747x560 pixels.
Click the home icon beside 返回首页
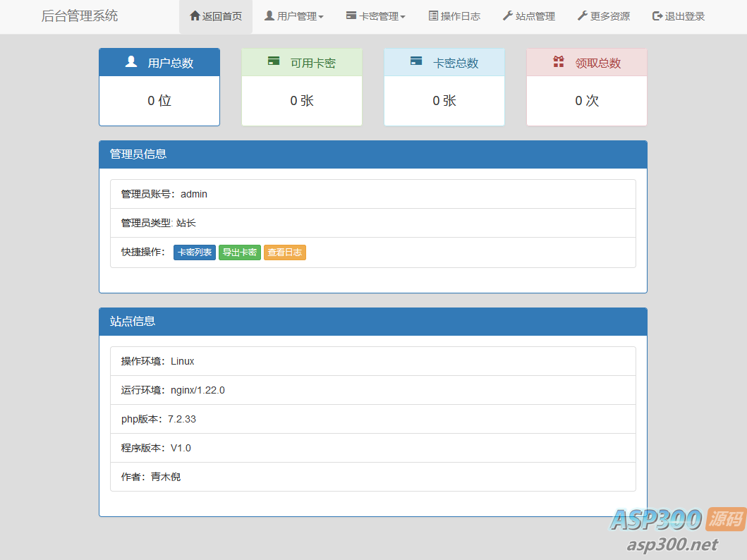click(195, 16)
